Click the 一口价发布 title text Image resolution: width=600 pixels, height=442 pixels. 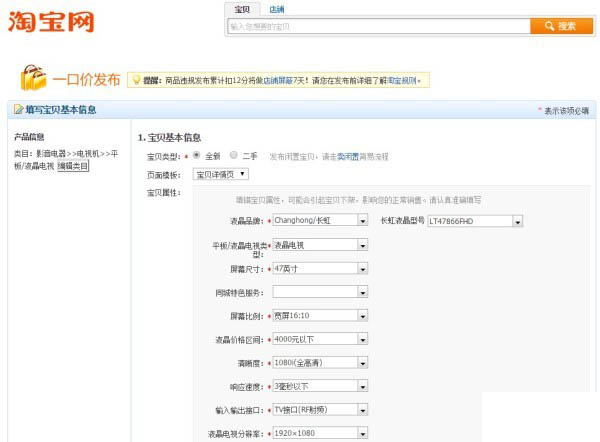click(x=86, y=80)
